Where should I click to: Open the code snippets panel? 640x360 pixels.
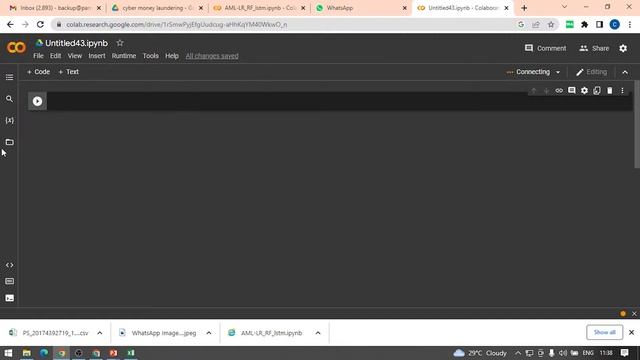point(9,265)
